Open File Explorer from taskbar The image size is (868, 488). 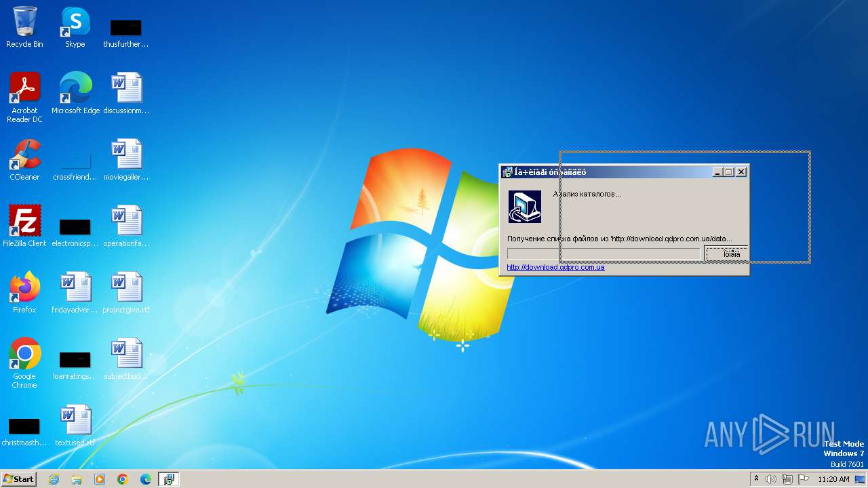[x=77, y=479]
